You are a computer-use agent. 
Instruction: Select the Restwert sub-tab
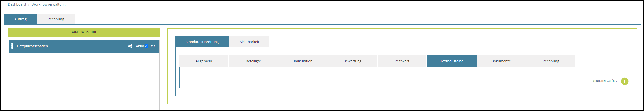point(402,61)
